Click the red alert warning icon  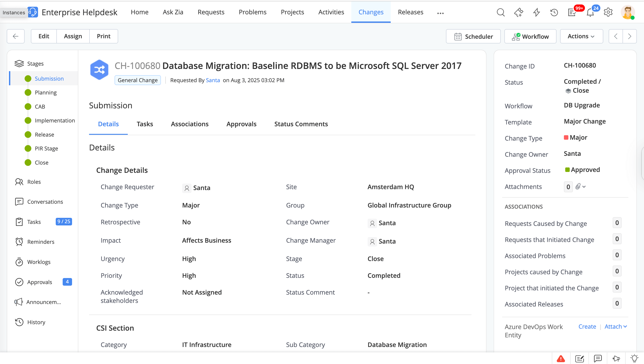click(x=561, y=358)
